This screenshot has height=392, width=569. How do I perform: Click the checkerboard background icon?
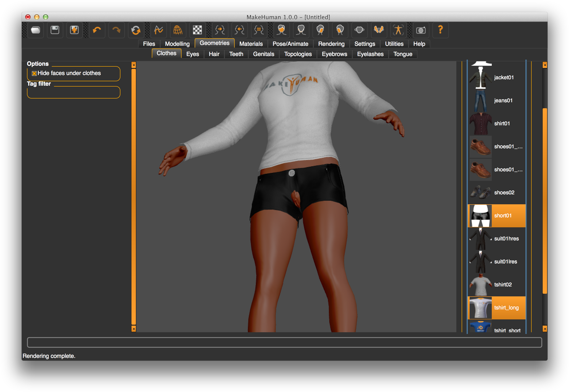pos(197,30)
